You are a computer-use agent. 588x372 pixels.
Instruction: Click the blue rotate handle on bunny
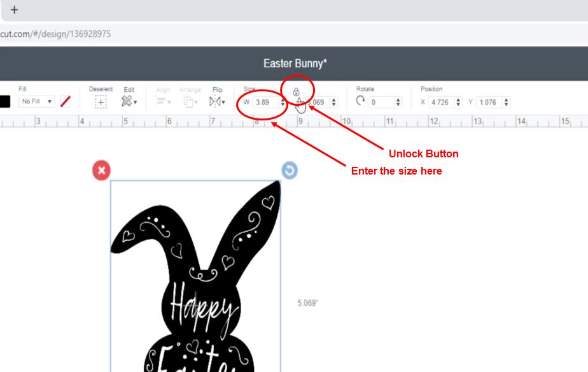pyautogui.click(x=290, y=171)
